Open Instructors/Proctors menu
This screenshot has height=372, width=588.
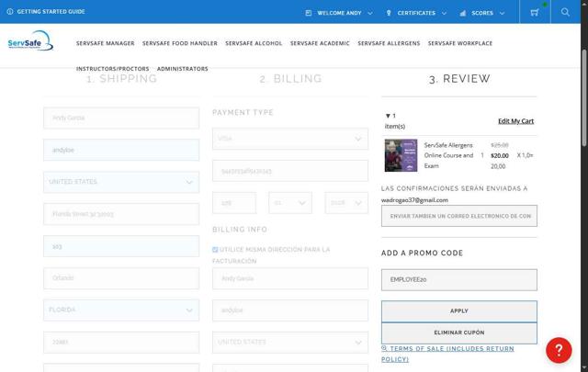pyautogui.click(x=112, y=69)
